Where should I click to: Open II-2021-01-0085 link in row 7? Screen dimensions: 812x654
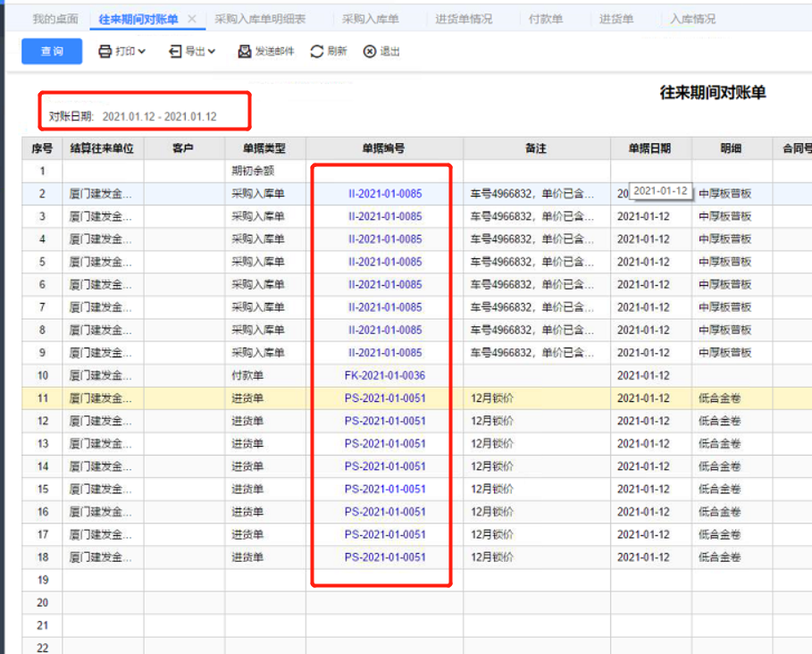click(385, 307)
